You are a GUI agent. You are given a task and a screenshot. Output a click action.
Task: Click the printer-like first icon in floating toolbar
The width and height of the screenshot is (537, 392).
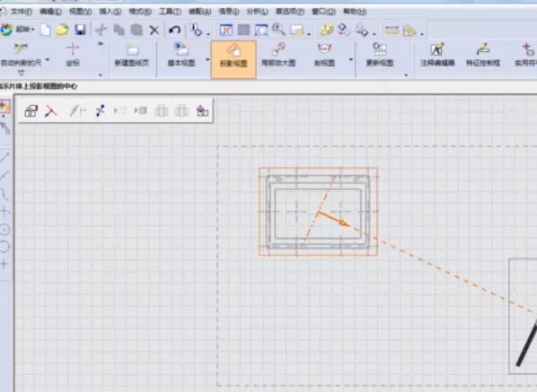click(31, 111)
